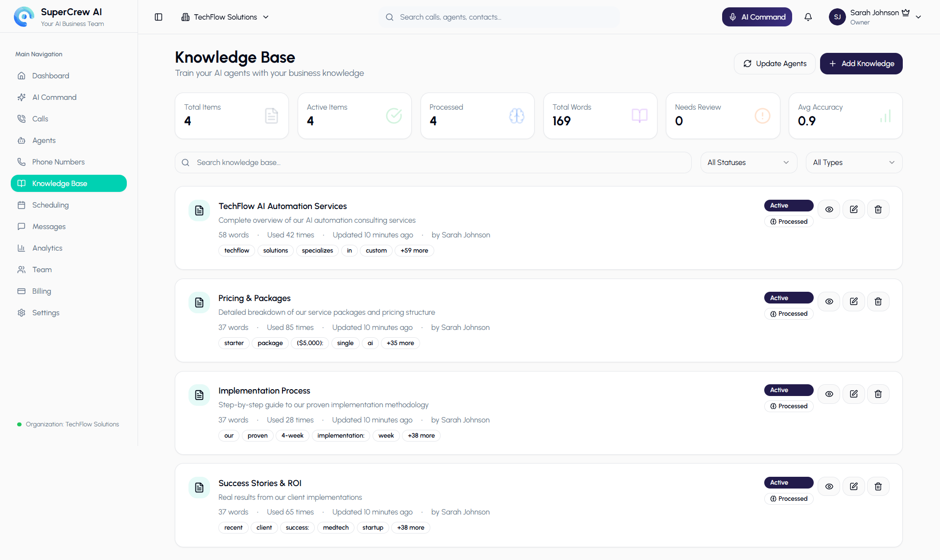Click the 'medtech' tag chip
Image resolution: width=940 pixels, height=560 pixels.
point(336,528)
